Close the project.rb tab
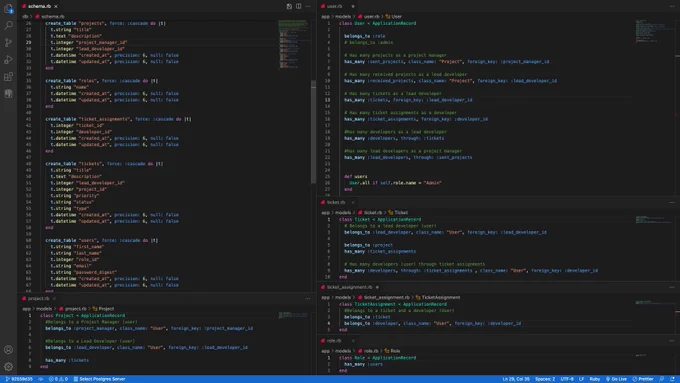Image resolution: width=680 pixels, height=383 pixels. 54,298
